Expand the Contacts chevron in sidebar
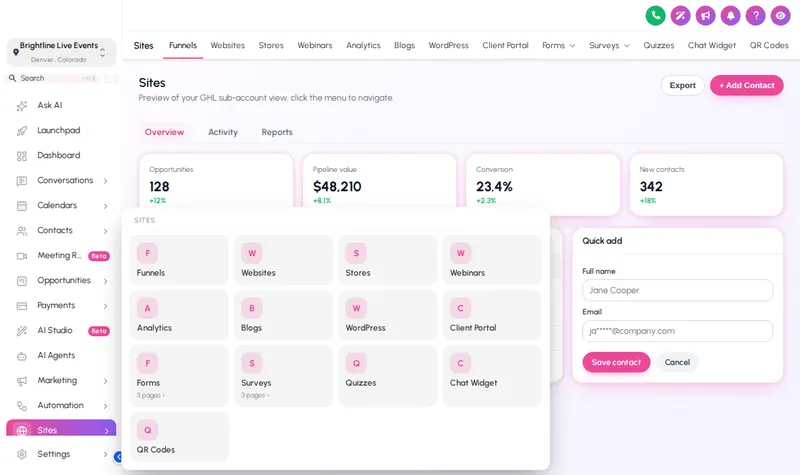The image size is (800, 475). coord(106,231)
